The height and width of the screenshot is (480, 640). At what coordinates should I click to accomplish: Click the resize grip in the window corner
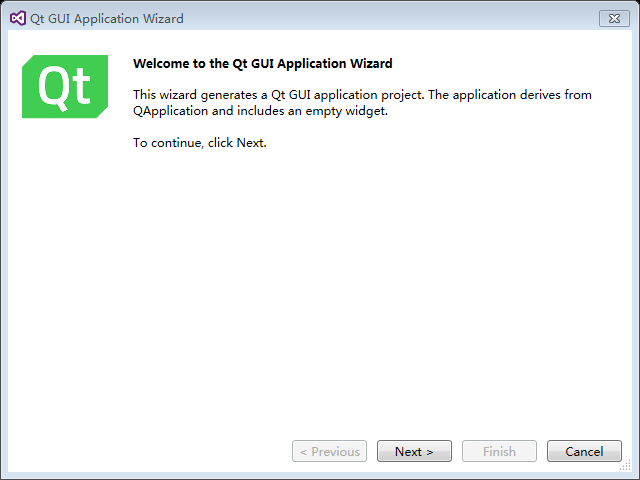626,466
